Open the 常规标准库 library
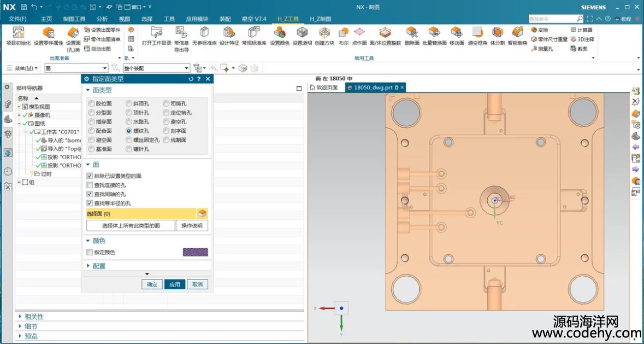 254,36
